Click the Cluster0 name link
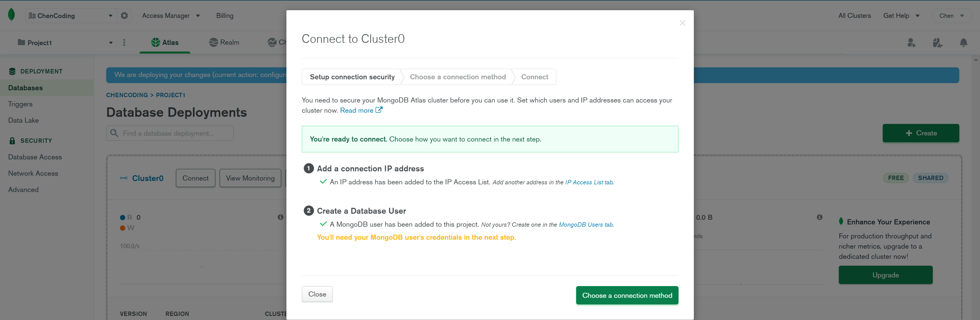980x320 pixels. [148, 178]
